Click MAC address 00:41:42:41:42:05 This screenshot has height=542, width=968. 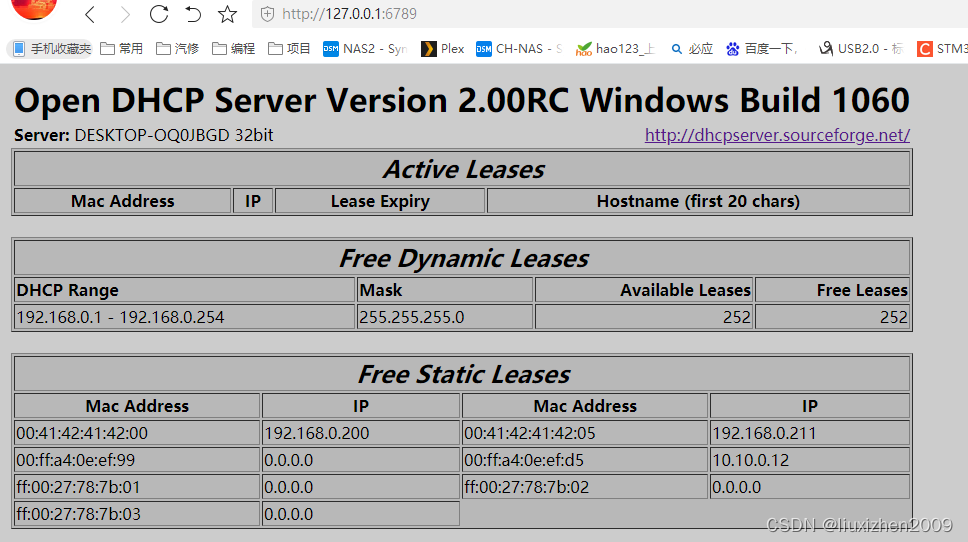(x=585, y=433)
